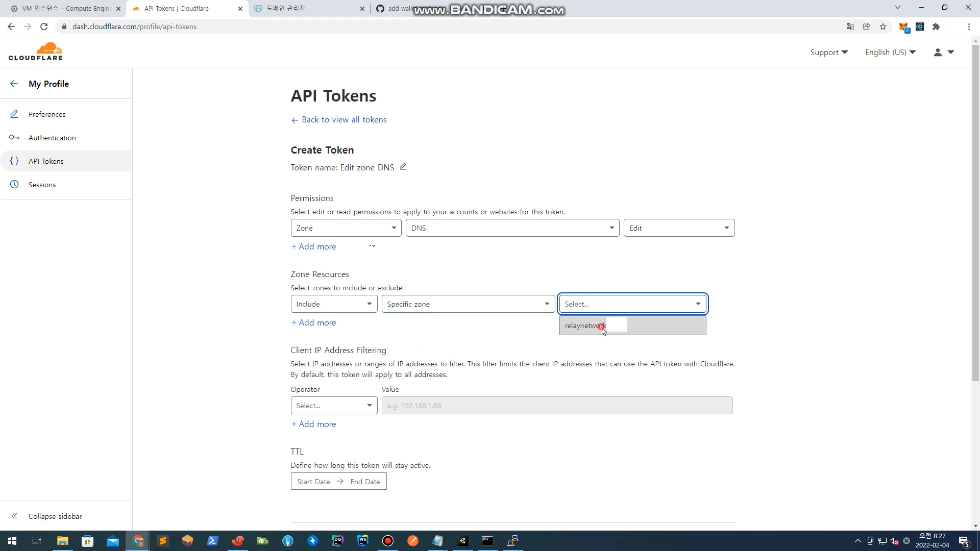Click Add more under Permissions
The width and height of the screenshot is (980, 551).
(x=313, y=246)
